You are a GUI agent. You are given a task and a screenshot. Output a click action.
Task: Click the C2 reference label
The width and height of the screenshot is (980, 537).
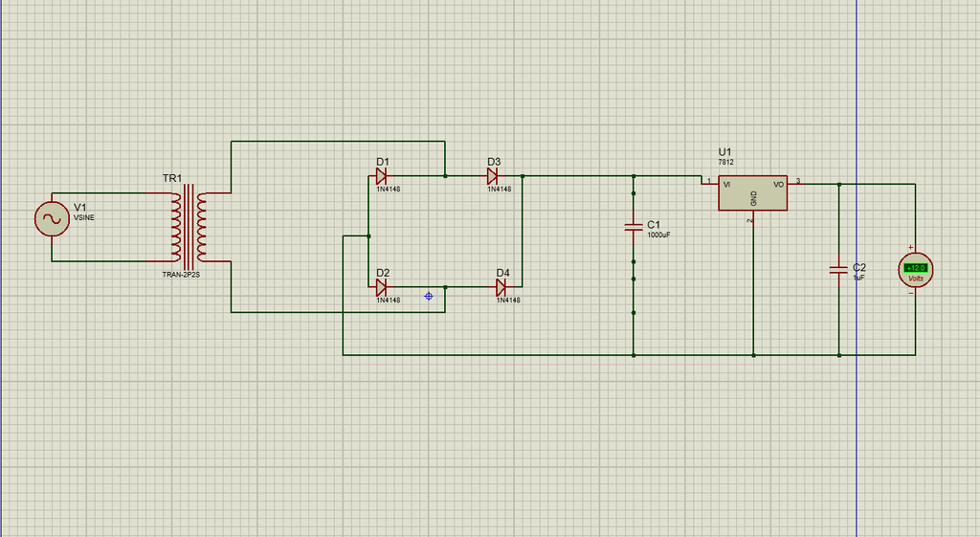click(859, 267)
